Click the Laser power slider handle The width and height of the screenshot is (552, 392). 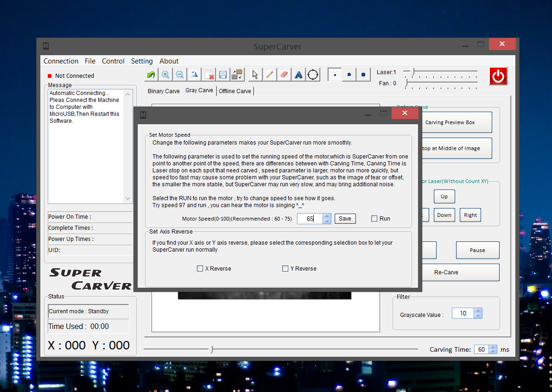coord(413,72)
